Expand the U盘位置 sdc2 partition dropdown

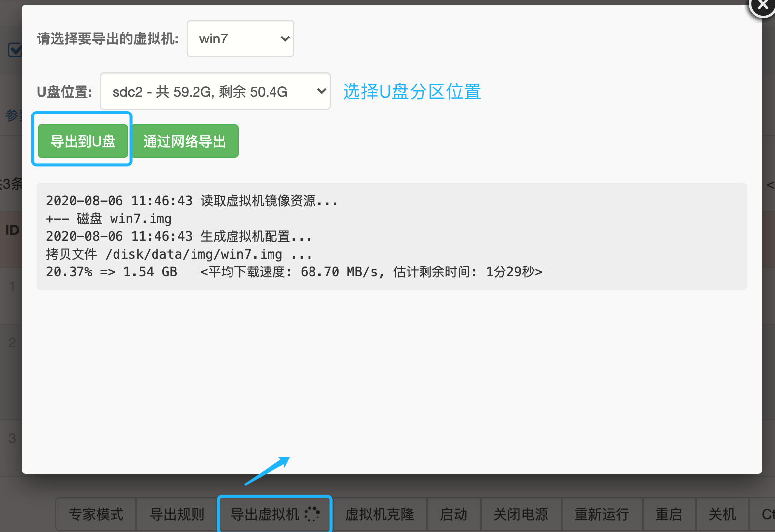215,91
